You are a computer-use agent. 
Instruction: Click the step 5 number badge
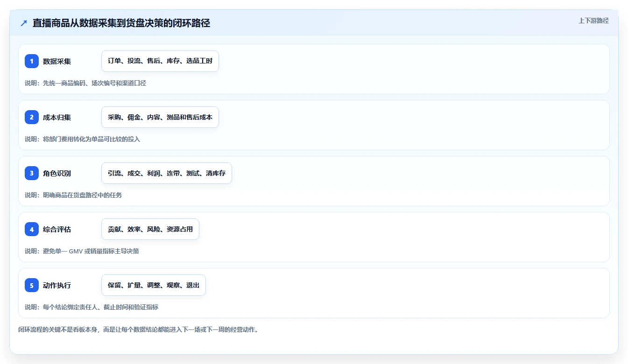click(x=32, y=285)
